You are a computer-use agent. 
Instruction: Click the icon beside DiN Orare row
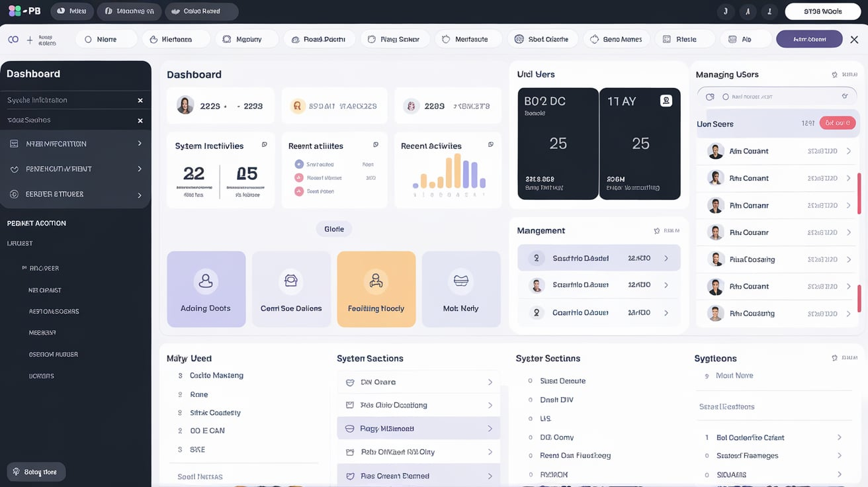pyautogui.click(x=350, y=382)
